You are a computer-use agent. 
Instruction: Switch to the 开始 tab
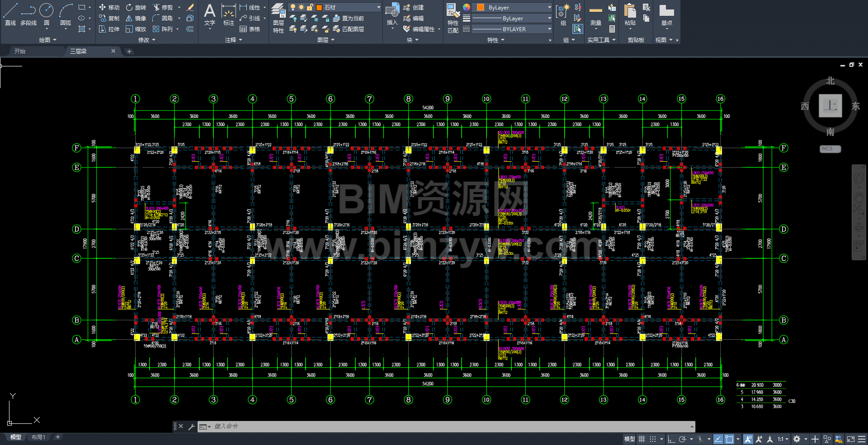[20, 51]
